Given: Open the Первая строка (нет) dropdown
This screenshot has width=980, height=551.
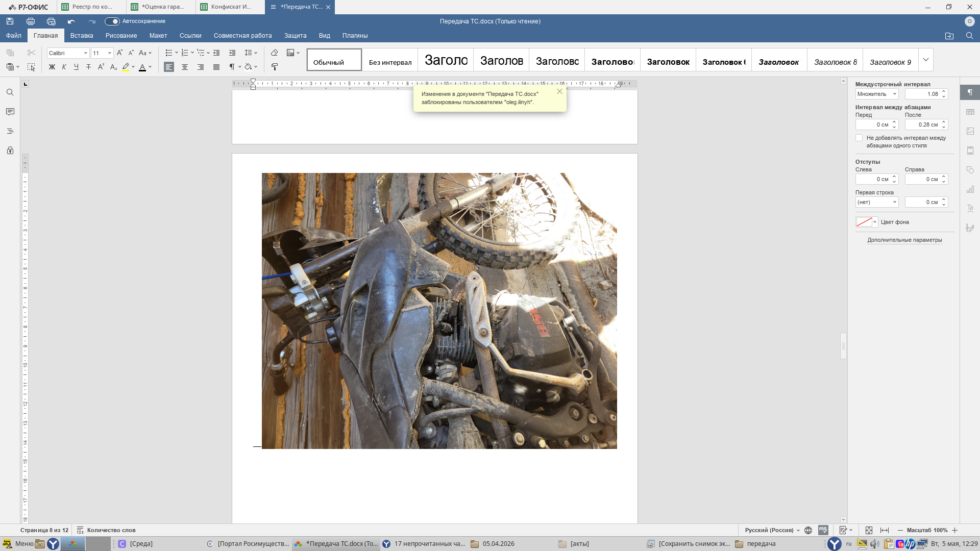Looking at the screenshot, I should point(876,202).
